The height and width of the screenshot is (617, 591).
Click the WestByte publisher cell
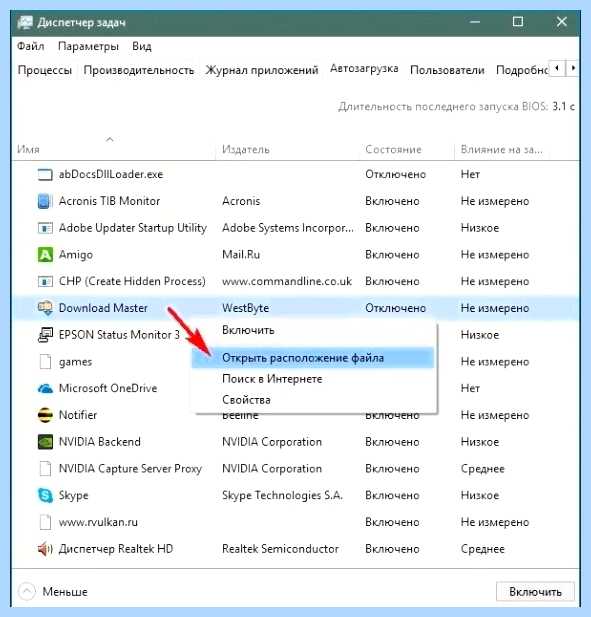246,308
